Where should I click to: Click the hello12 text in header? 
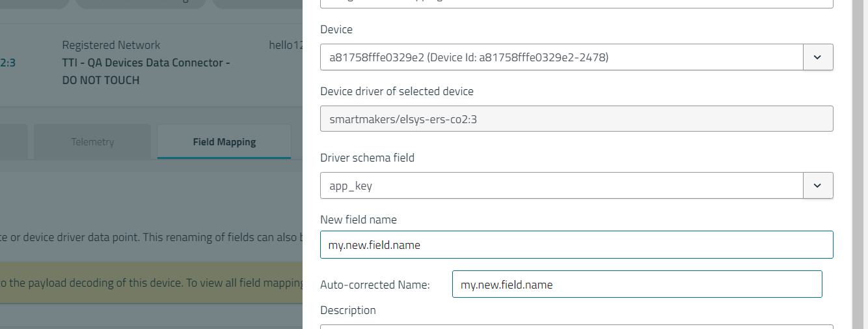click(x=286, y=45)
